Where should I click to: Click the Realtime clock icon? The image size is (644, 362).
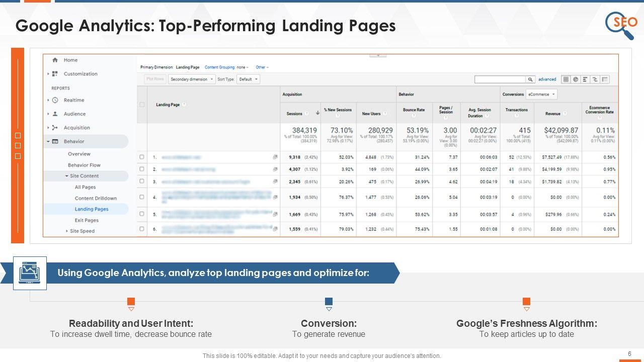(x=55, y=100)
